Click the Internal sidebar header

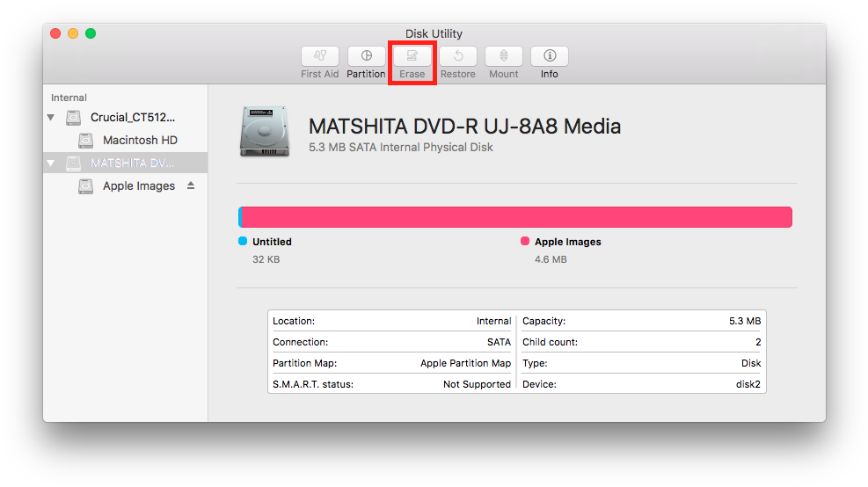[69, 98]
